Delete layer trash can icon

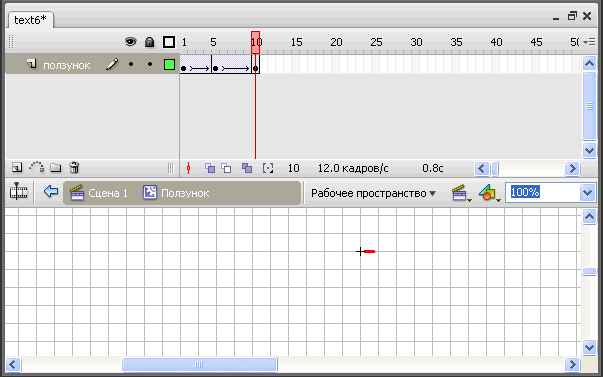pyautogui.click(x=74, y=168)
